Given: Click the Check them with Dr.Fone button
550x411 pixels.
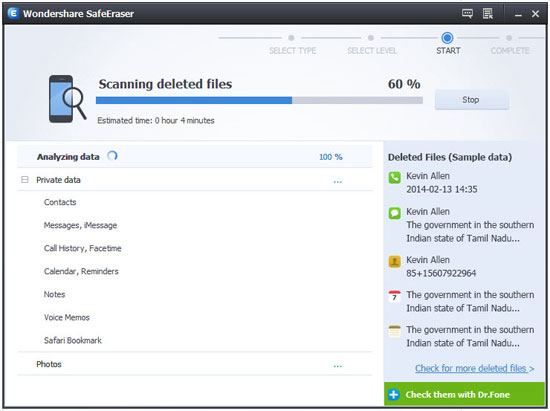Looking at the screenshot, I should [x=465, y=395].
